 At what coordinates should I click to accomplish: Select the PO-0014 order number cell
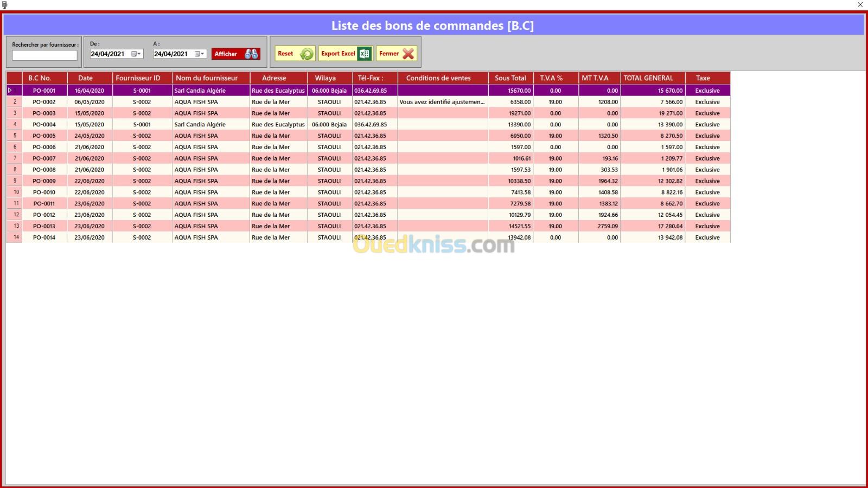[44, 237]
